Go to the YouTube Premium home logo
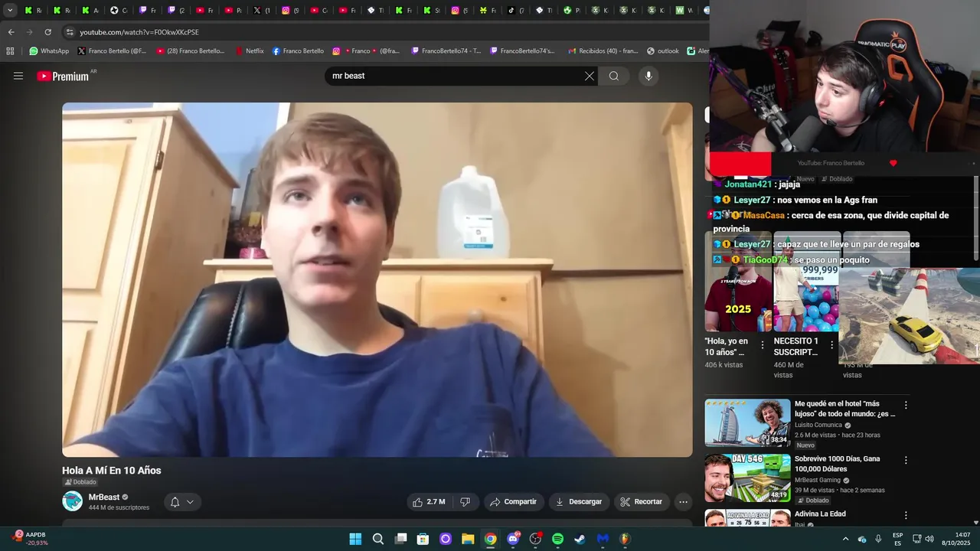This screenshot has height=551, width=980. click(x=63, y=76)
